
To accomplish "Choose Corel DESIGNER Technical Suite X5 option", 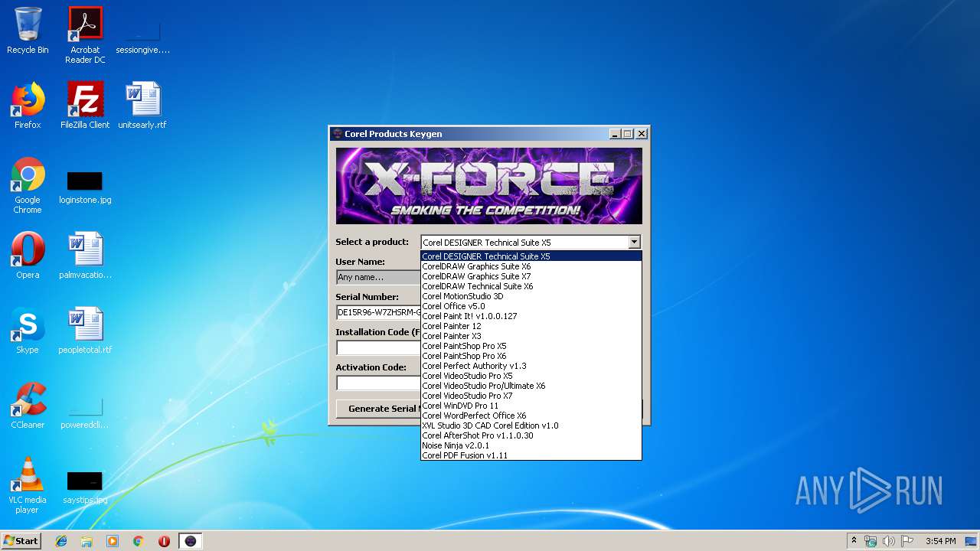I will click(x=531, y=256).
